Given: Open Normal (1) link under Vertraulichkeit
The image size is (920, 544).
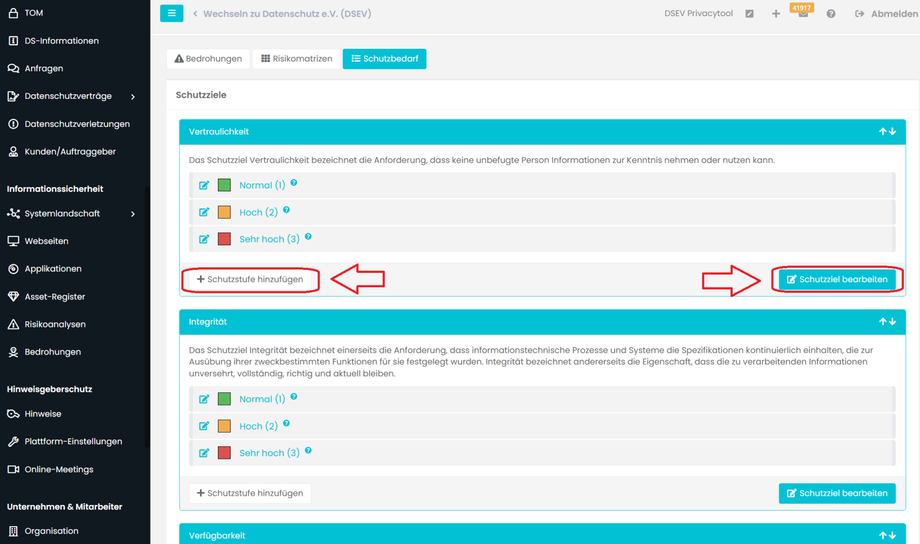Looking at the screenshot, I should [262, 185].
